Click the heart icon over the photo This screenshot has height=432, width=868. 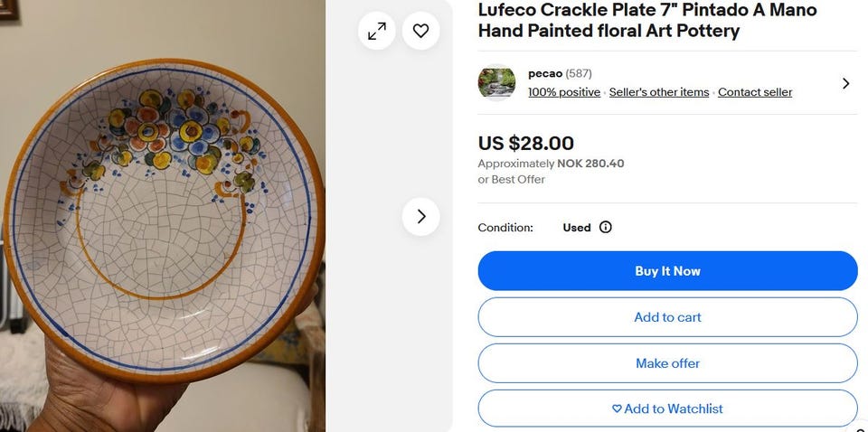(x=420, y=31)
